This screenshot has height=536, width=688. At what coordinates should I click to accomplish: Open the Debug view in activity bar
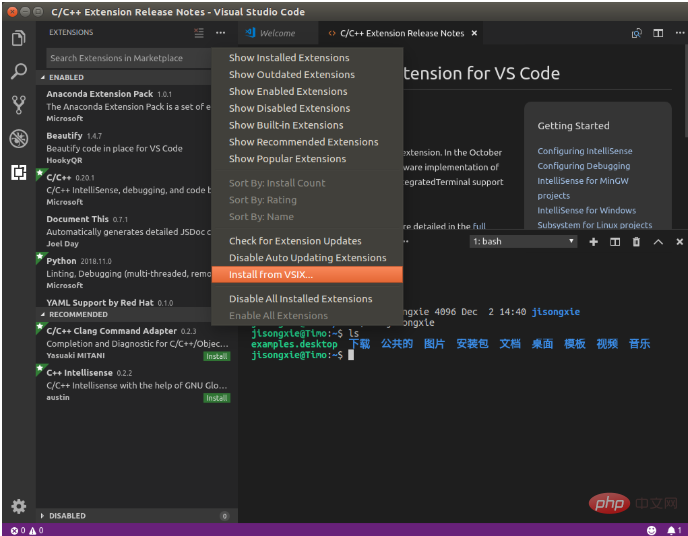click(18, 139)
